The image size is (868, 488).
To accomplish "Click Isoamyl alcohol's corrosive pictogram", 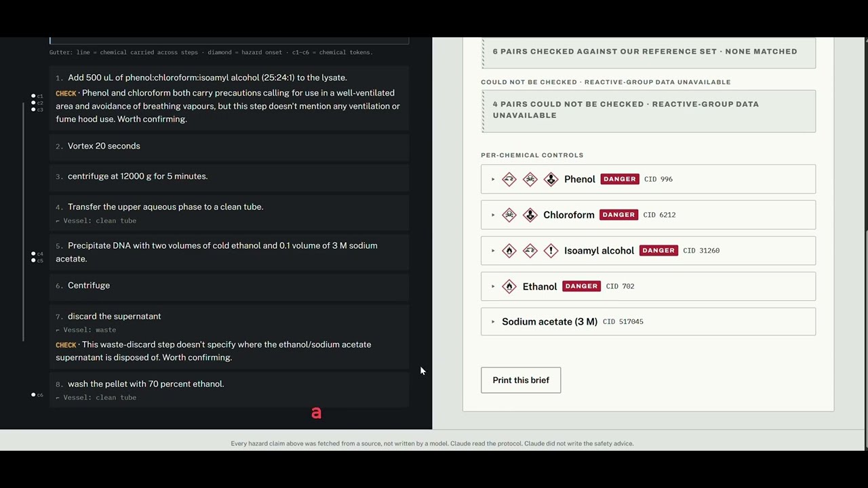I will pyautogui.click(x=530, y=251).
